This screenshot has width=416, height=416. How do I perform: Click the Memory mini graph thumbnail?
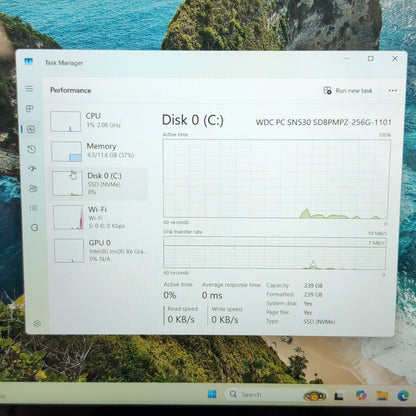pos(66,152)
